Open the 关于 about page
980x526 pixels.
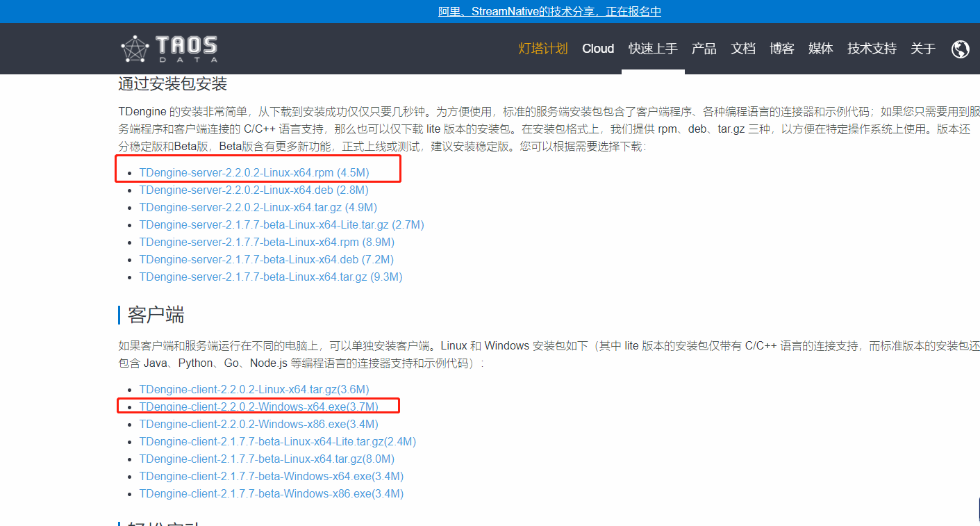923,48
